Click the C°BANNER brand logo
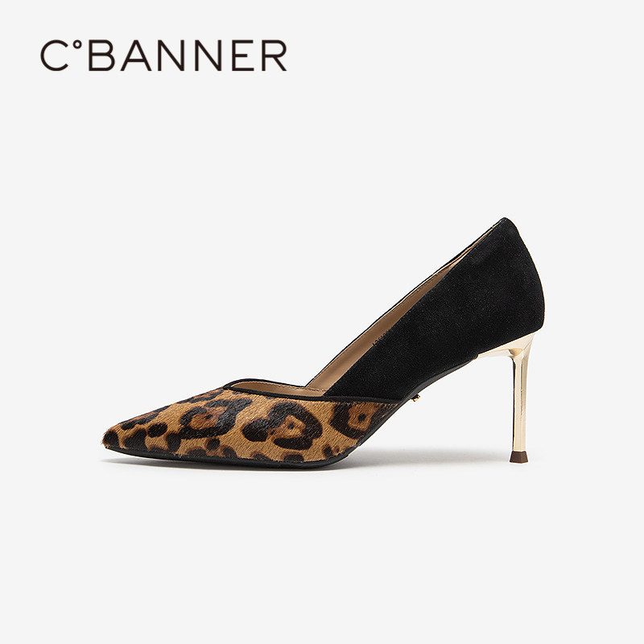The image size is (644, 644). coord(163,56)
